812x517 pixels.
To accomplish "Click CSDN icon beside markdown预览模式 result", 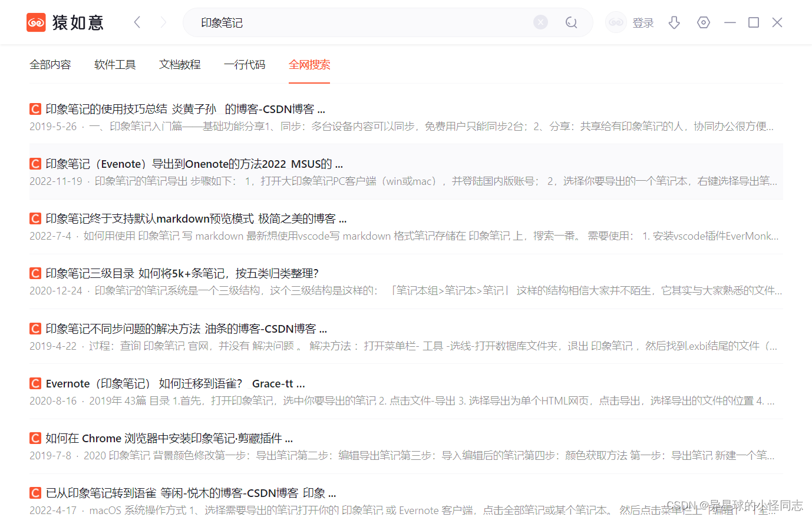I will coord(35,218).
